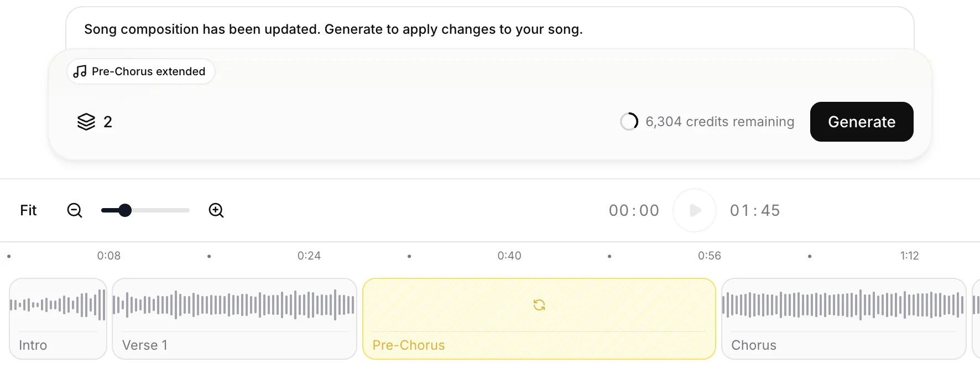Click the 0:24 timeline marker
Screen dimensions: 980x373
pos(309,256)
